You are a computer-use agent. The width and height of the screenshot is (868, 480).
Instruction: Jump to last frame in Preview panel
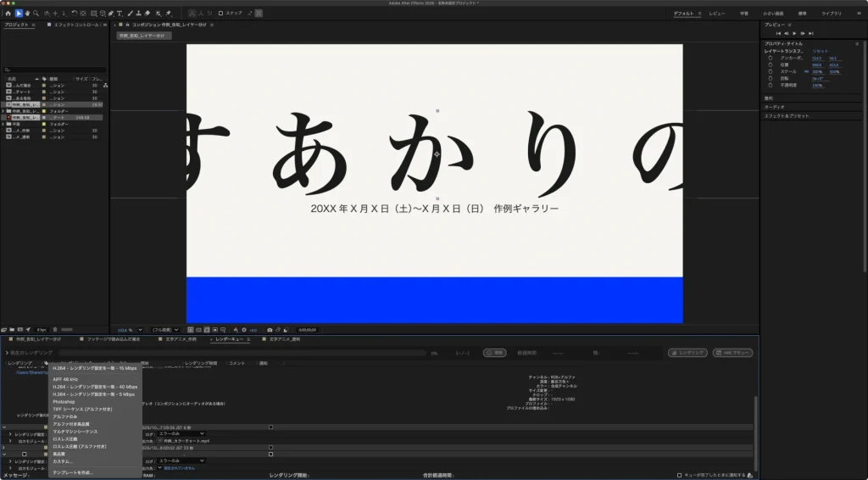811,34
